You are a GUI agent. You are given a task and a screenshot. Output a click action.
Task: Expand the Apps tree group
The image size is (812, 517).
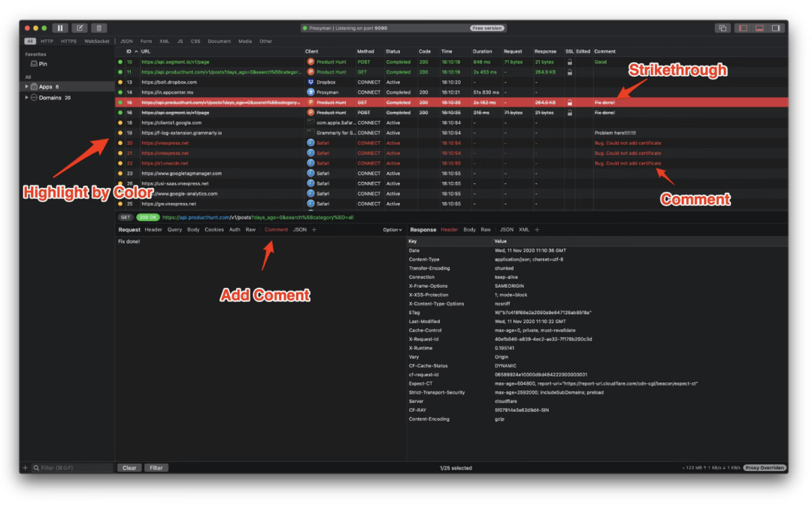coord(26,86)
